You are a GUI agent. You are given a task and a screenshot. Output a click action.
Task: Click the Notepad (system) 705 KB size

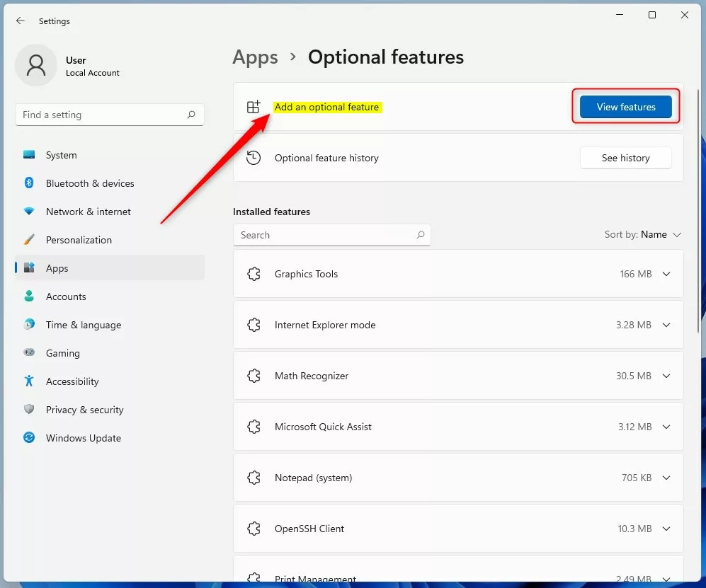coord(636,478)
